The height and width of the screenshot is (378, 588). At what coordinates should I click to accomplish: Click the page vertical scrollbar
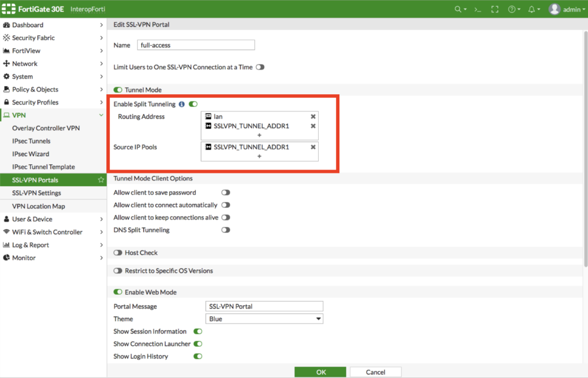pos(585,149)
